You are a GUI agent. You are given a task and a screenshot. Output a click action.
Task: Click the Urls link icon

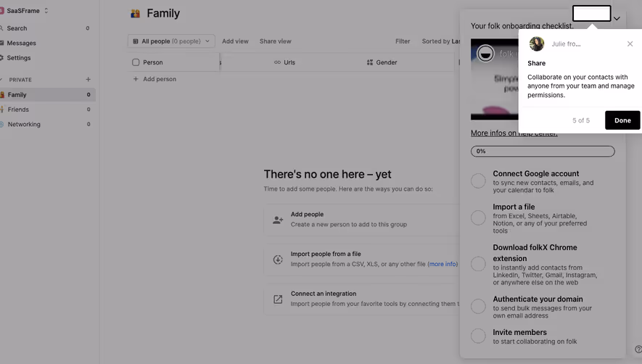(277, 62)
